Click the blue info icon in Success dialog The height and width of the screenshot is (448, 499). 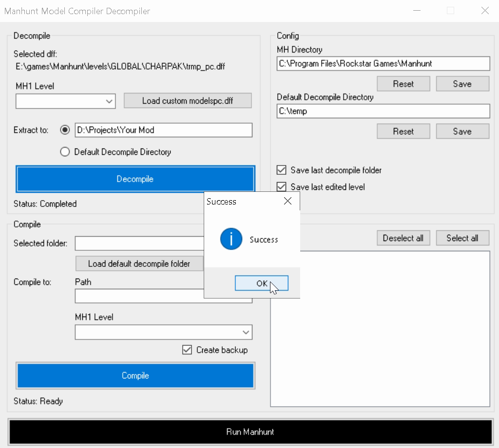pos(231,239)
